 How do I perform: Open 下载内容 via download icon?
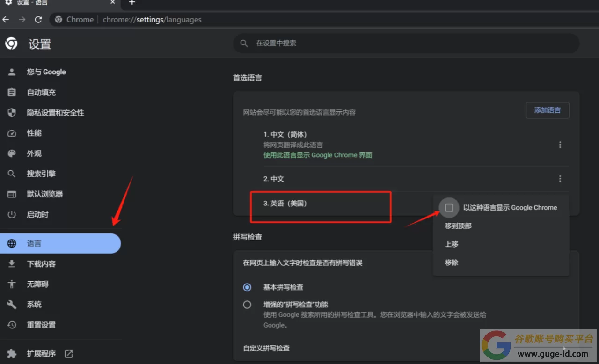12,264
